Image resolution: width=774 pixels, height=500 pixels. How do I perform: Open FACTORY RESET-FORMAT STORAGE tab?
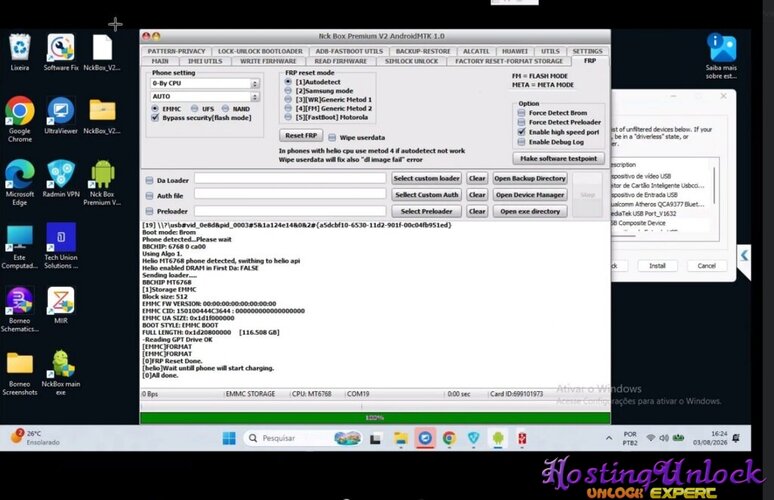(x=508, y=61)
